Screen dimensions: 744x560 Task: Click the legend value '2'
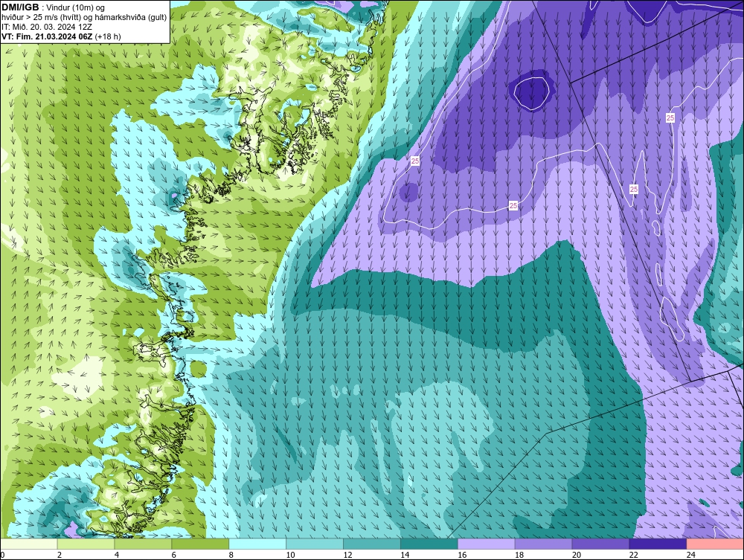tap(60, 555)
